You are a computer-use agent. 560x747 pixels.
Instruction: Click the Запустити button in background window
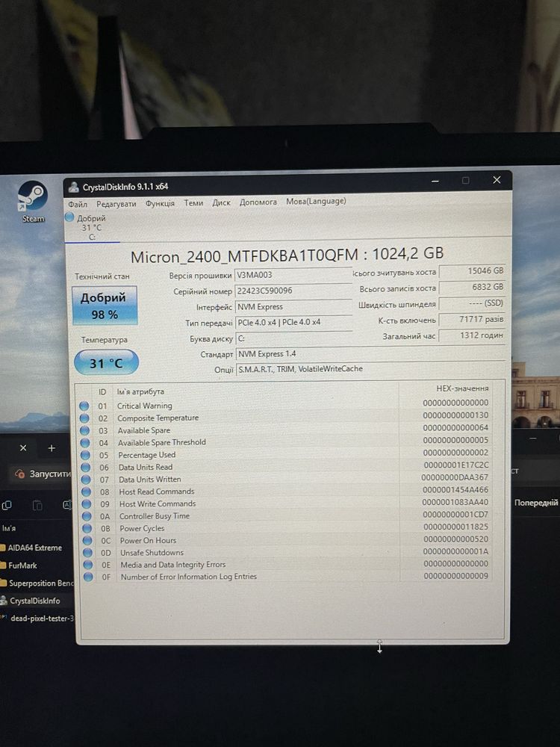(42, 474)
